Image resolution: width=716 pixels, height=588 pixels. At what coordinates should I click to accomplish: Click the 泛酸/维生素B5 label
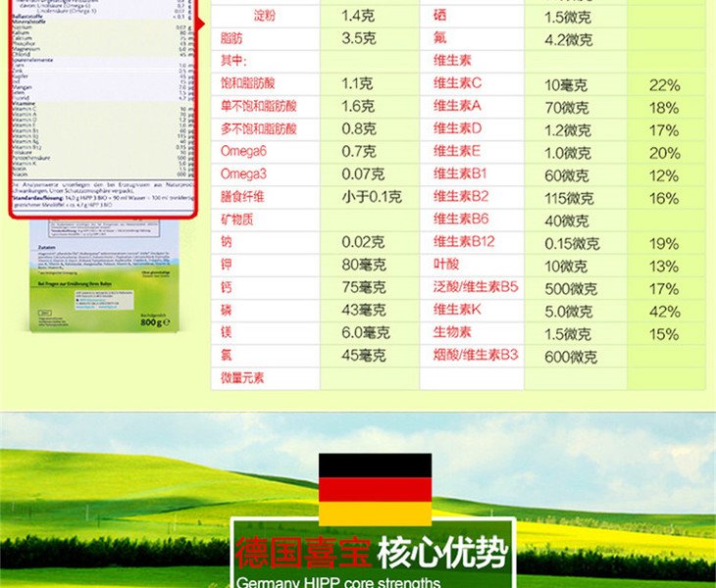[475, 289]
